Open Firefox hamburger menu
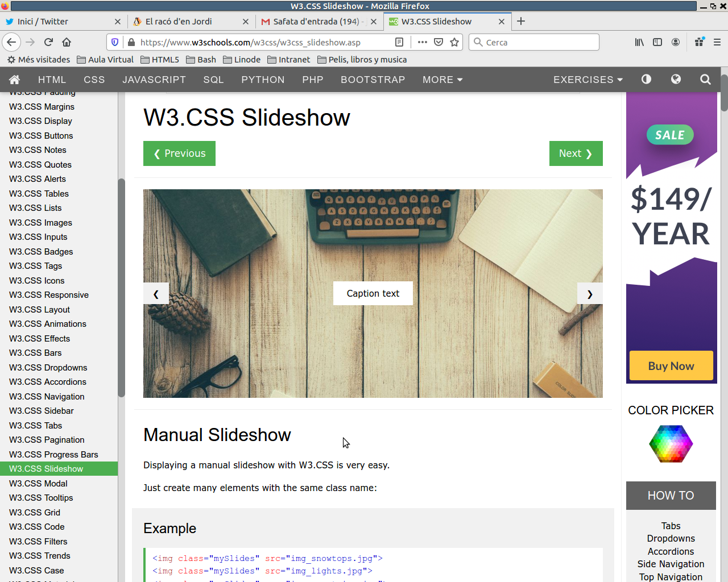The image size is (728, 582). pyautogui.click(x=717, y=42)
